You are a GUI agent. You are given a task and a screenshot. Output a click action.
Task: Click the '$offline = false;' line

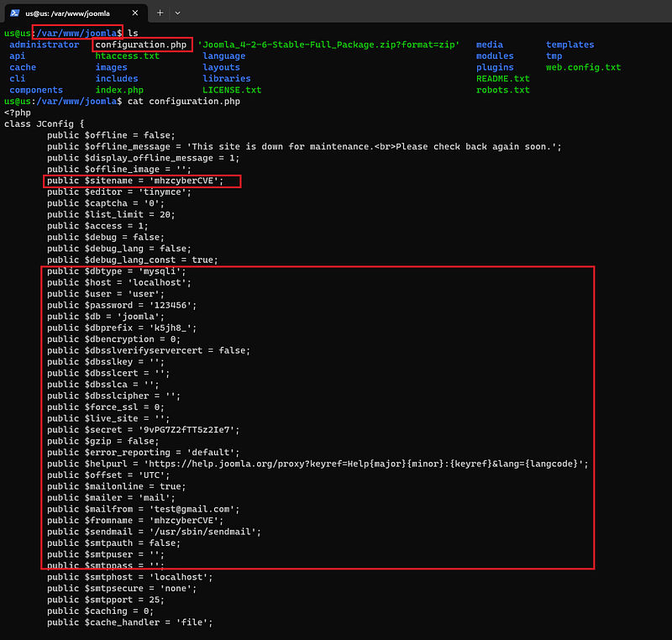pyautogui.click(x=111, y=135)
